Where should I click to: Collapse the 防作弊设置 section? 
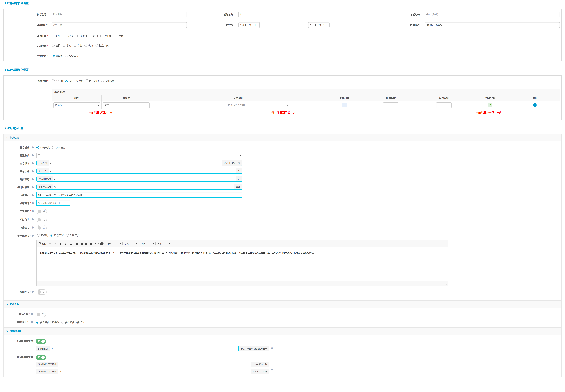coord(14,331)
